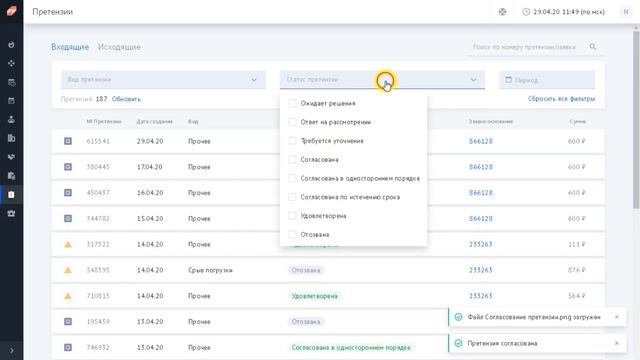The image size is (640, 360).
Task: Open the handshake icon in the sidebar
Action: 11,157
